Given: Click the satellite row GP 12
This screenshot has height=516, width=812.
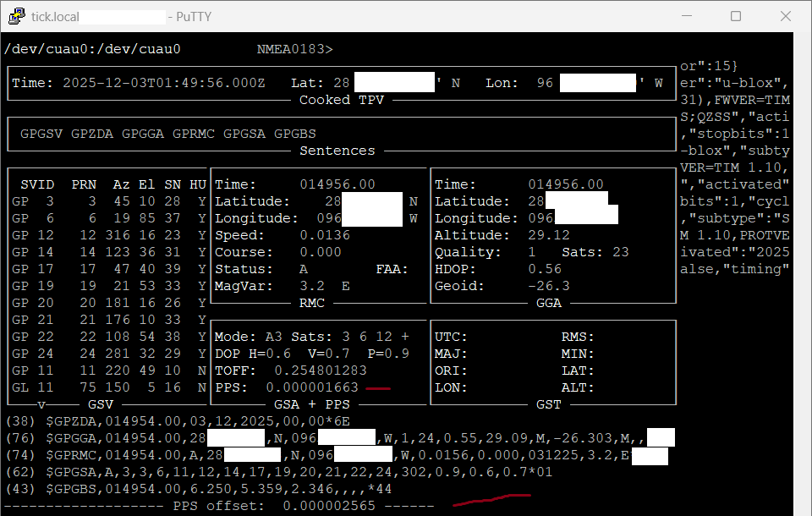Looking at the screenshot, I should [x=109, y=235].
